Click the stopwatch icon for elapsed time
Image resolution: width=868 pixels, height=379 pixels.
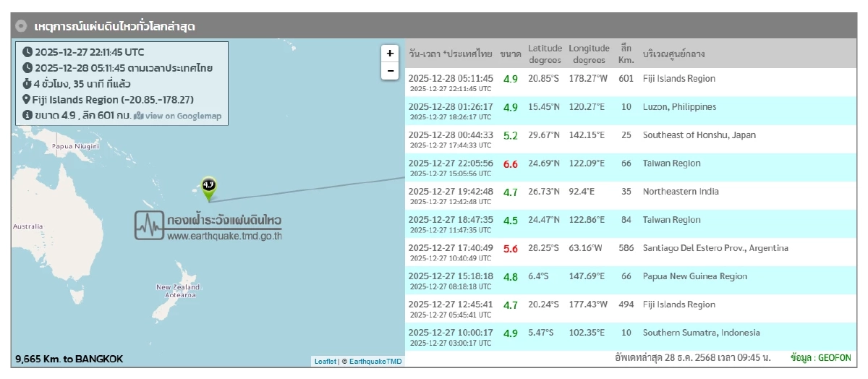[x=27, y=84]
